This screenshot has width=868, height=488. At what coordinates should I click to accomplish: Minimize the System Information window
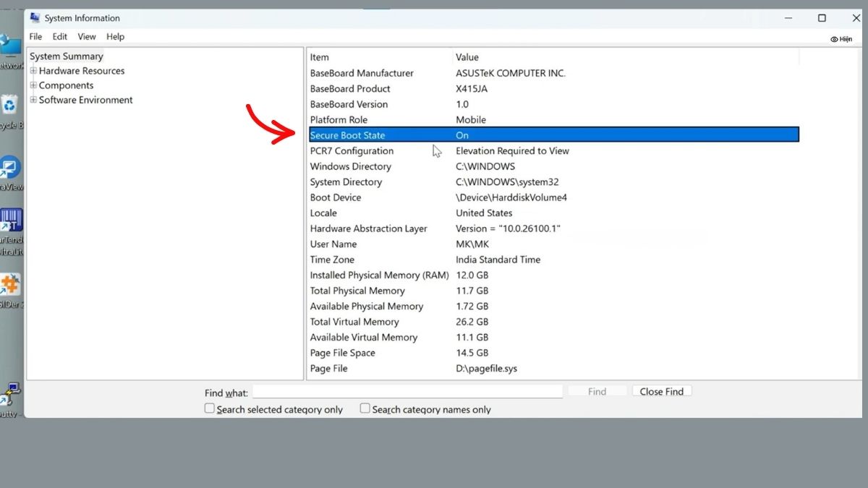pos(788,18)
